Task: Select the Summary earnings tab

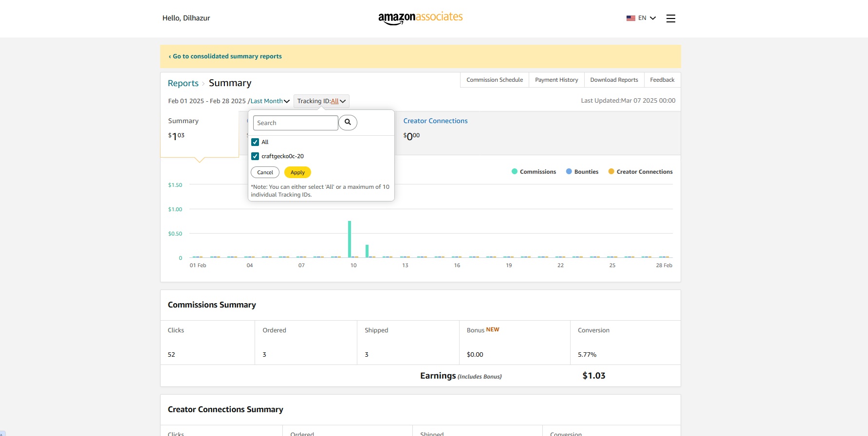Action: [x=200, y=134]
